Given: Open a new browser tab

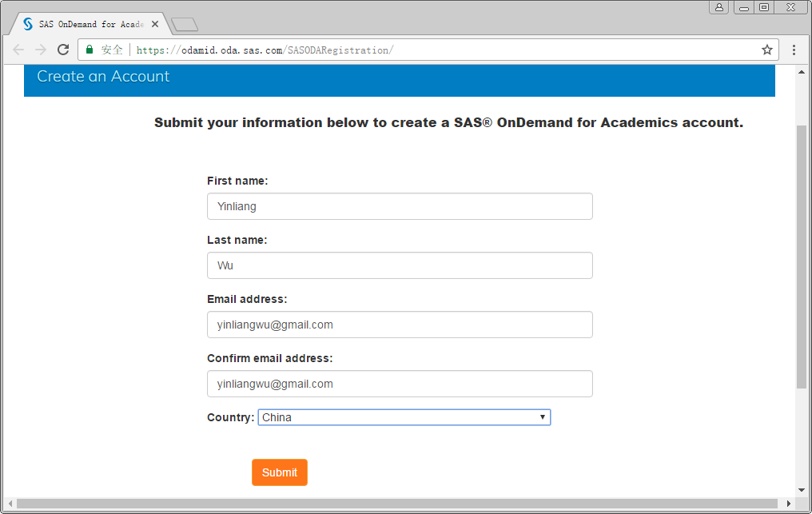Looking at the screenshot, I should [185, 23].
